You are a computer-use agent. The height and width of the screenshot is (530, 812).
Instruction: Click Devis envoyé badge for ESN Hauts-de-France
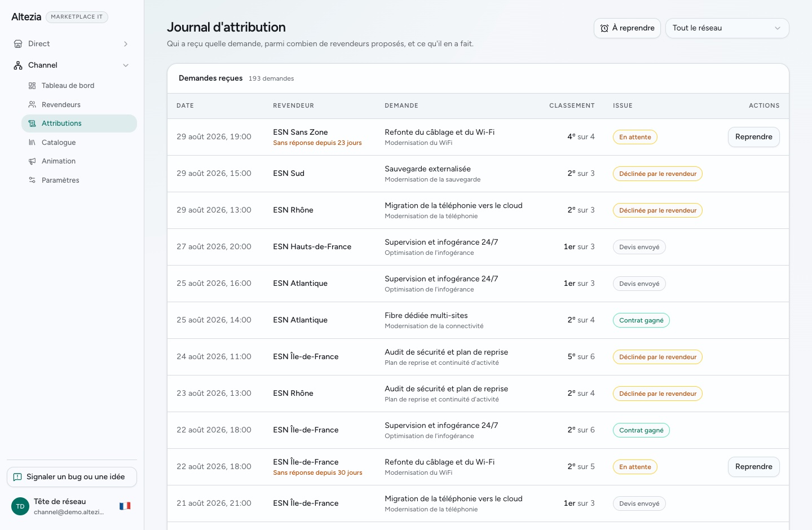[639, 247]
